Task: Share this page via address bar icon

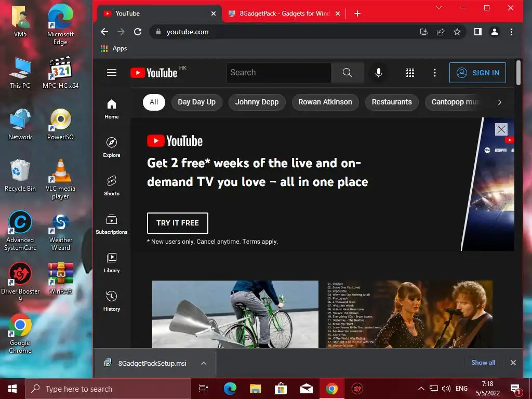Action: (x=441, y=32)
